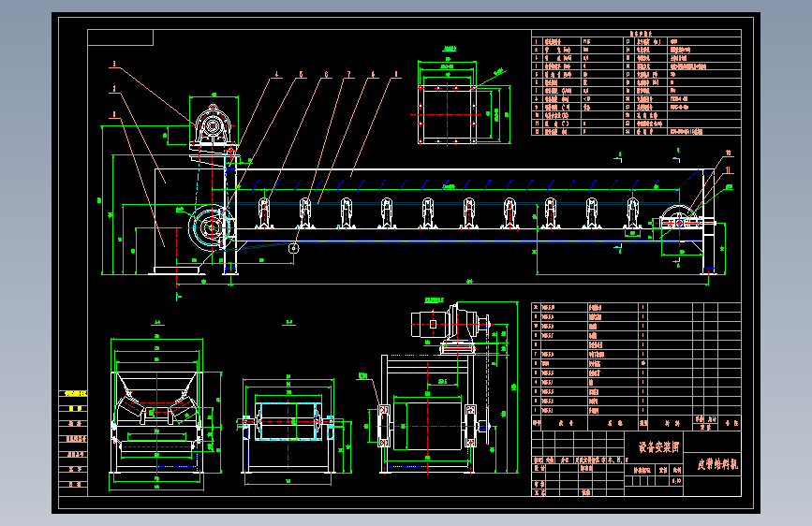Select the square hopper inlet plan view
812x526 pixels.
(x=447, y=114)
